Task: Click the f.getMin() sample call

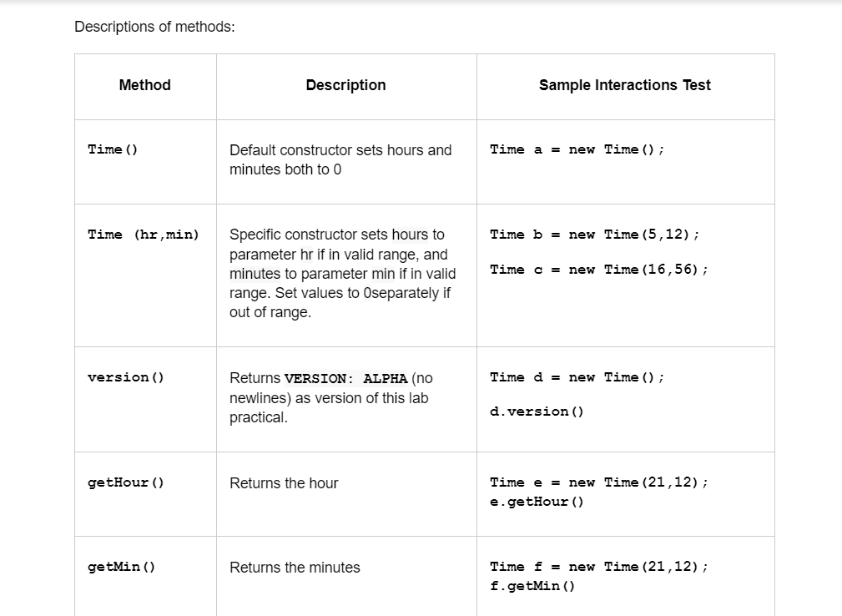Action: coord(532,586)
